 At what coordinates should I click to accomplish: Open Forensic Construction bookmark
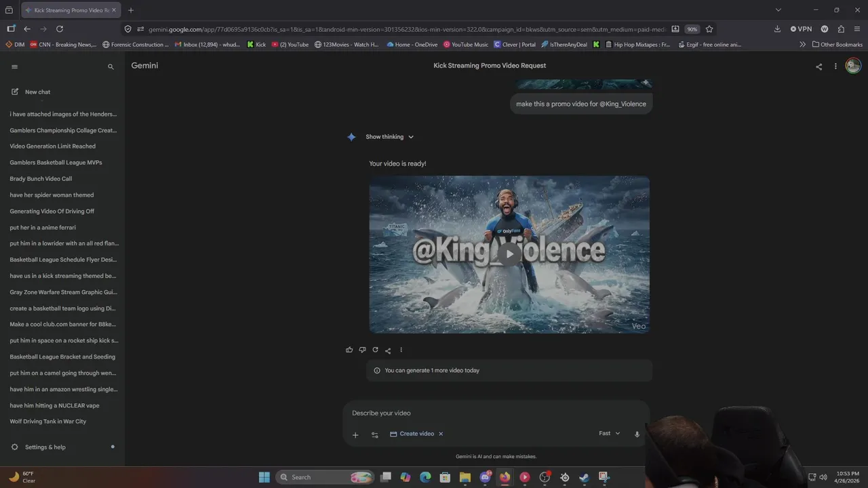pyautogui.click(x=136, y=45)
